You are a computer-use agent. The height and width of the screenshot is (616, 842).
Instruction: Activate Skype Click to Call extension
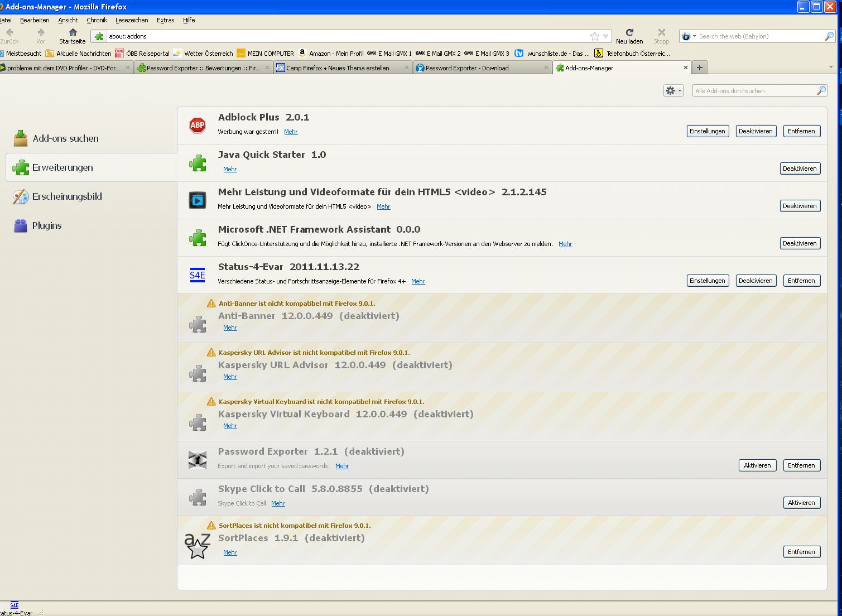point(801,503)
